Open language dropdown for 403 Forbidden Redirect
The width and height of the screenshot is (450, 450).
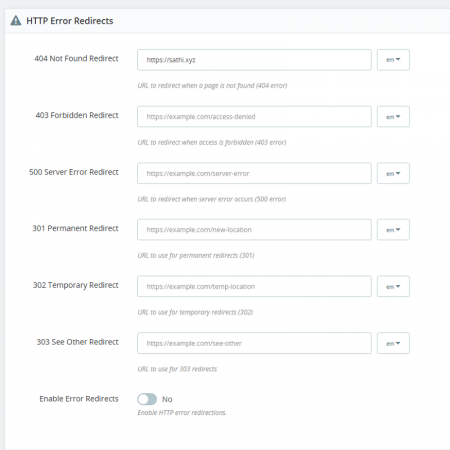click(393, 117)
